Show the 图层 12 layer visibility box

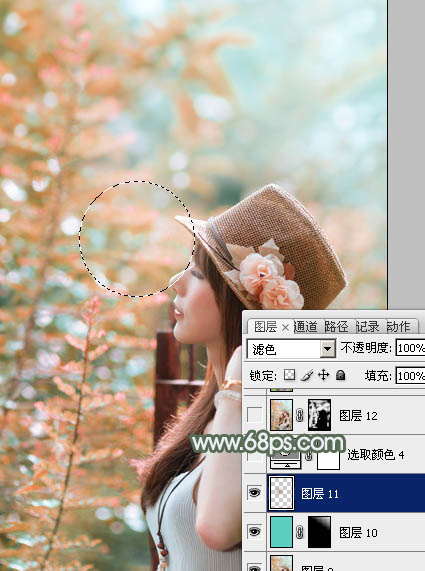(x=254, y=415)
